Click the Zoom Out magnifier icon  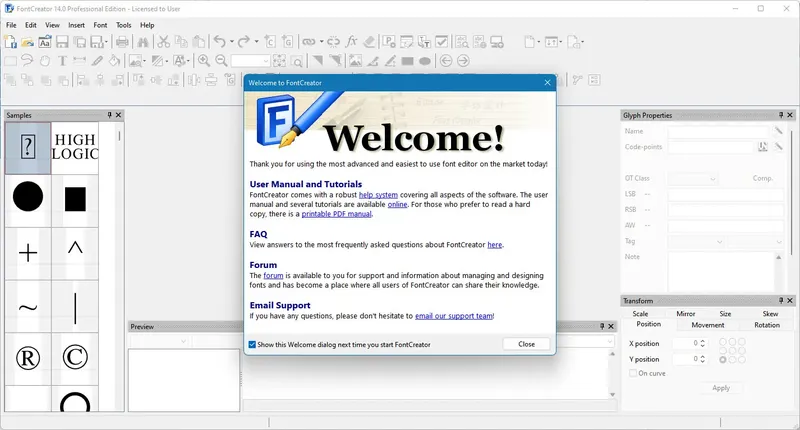point(221,61)
